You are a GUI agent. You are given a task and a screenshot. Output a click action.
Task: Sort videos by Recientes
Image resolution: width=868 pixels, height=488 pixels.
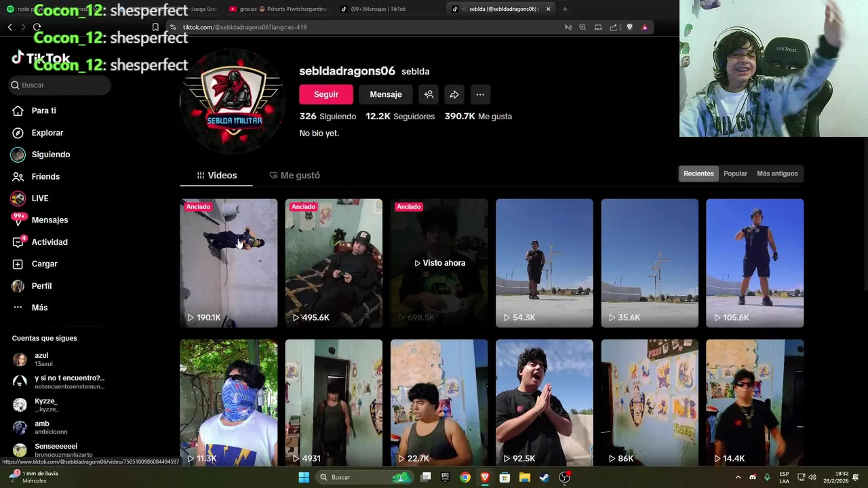tap(698, 174)
